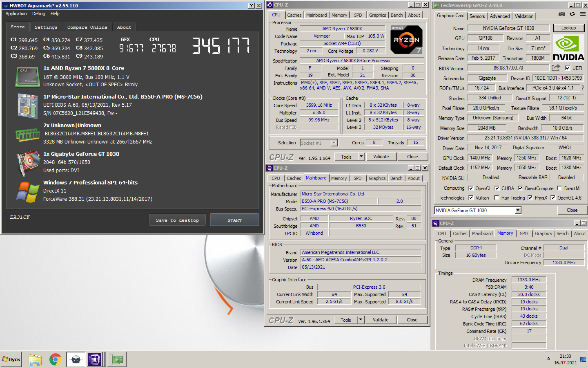Image resolution: width=588 pixels, height=368 pixels.
Task: Click the graphics card icon in Aquamark
Action: pos(27,163)
